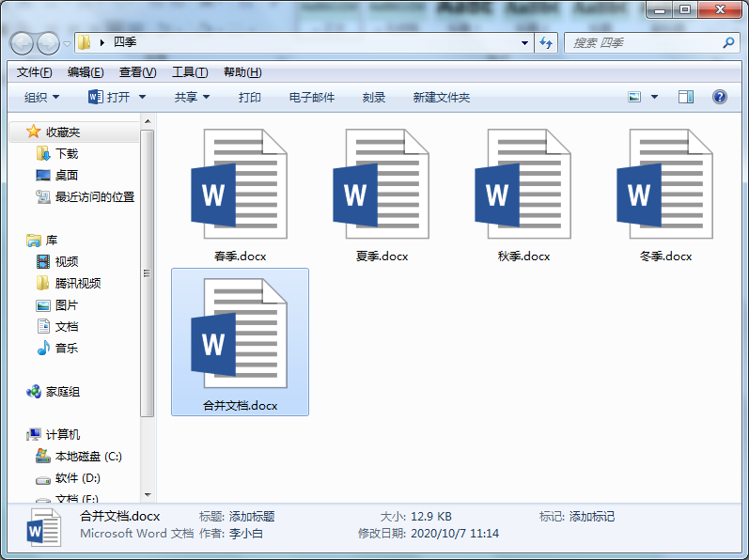The height and width of the screenshot is (560, 749).
Task: Click the back navigation arrow
Action: 22,43
